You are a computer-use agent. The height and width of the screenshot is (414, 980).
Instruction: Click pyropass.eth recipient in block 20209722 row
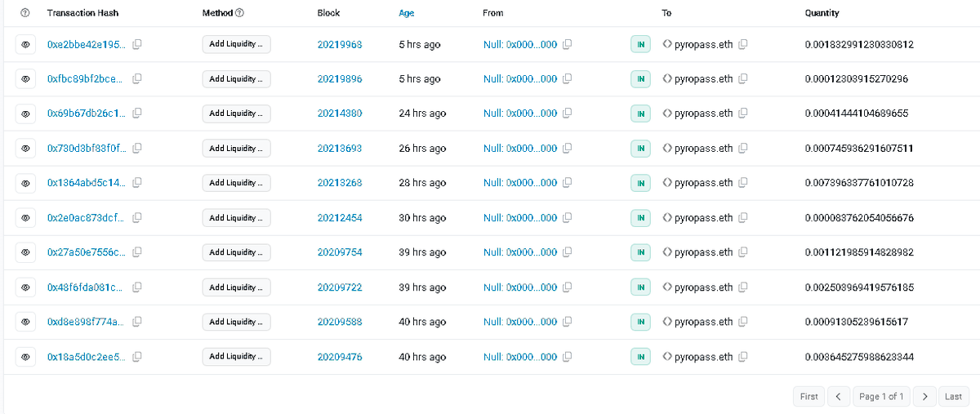703,287
